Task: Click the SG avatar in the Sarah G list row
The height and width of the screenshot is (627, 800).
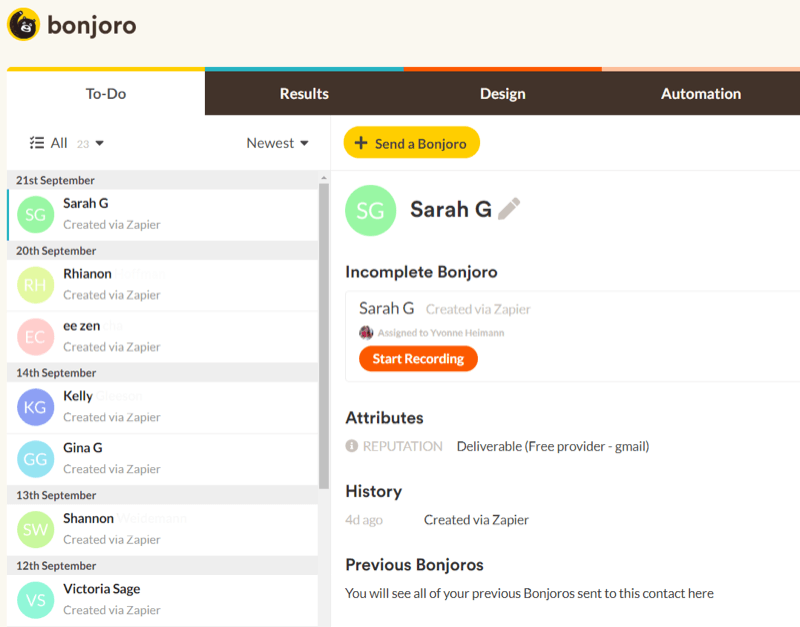Action: pyautogui.click(x=36, y=215)
